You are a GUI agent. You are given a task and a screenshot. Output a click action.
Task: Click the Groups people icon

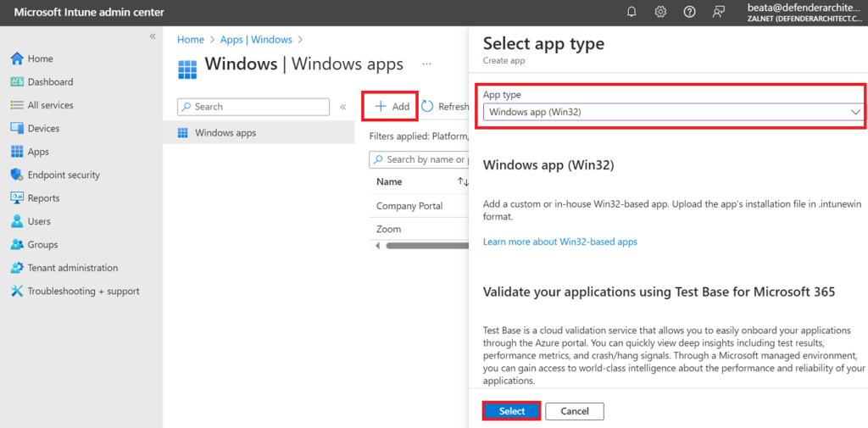click(17, 245)
